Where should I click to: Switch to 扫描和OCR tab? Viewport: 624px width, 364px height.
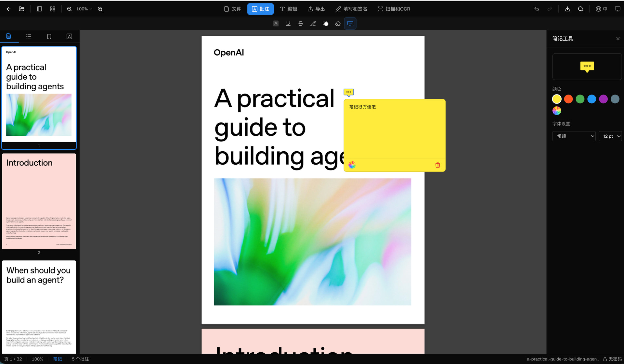pos(394,9)
